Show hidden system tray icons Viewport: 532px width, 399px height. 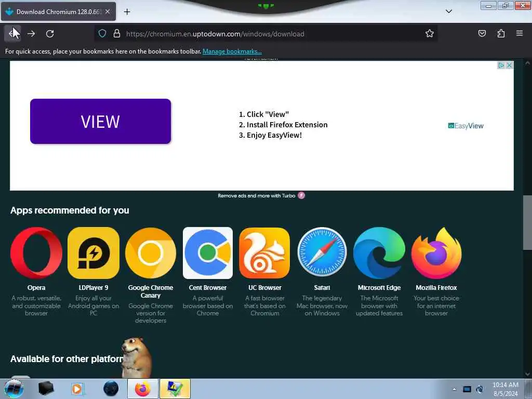pos(454,389)
